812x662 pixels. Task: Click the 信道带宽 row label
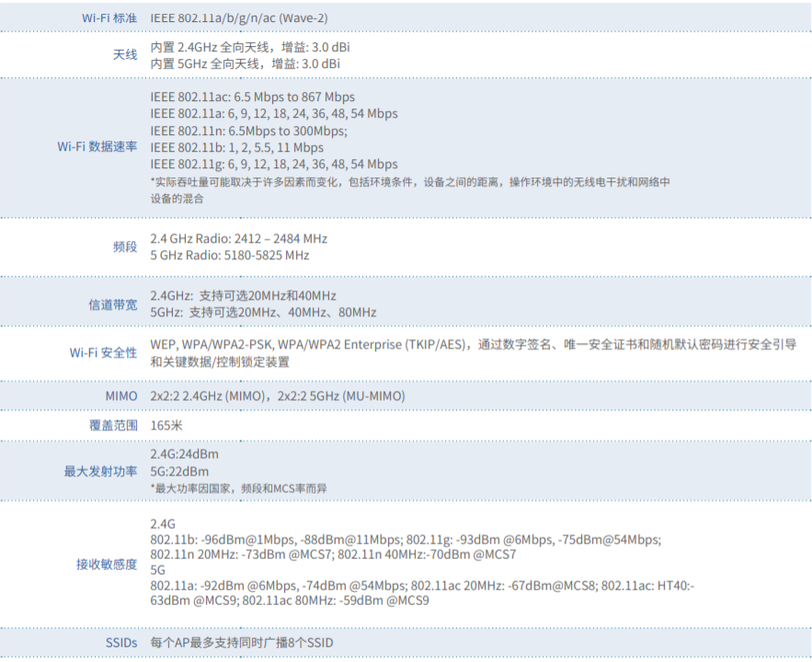[x=113, y=304]
